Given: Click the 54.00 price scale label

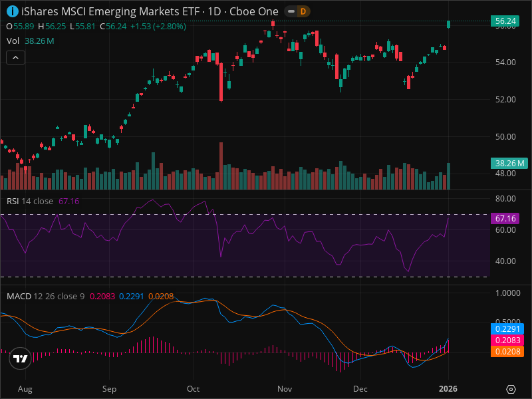Looking at the screenshot, I should click(505, 63).
